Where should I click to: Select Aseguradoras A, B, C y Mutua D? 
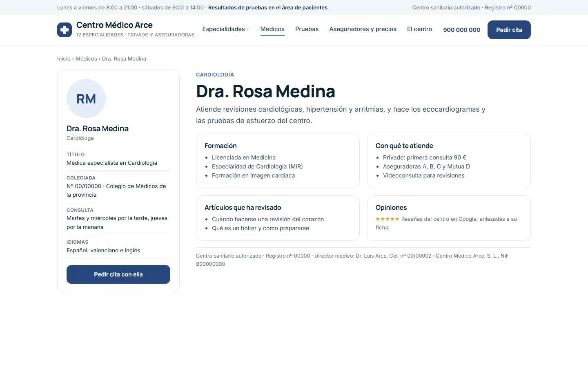426,166
